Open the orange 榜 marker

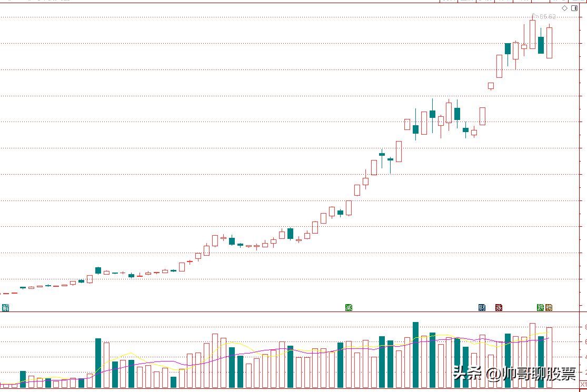coord(549,307)
